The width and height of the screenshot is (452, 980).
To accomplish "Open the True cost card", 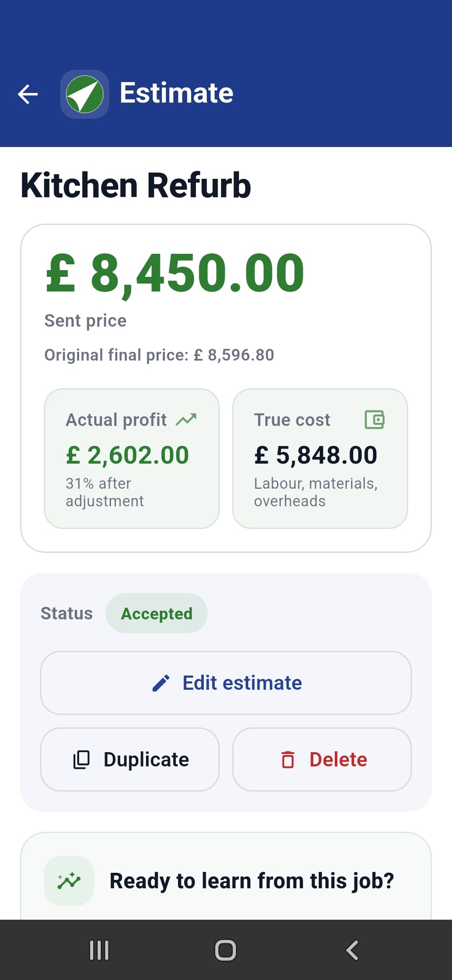I will click(320, 459).
